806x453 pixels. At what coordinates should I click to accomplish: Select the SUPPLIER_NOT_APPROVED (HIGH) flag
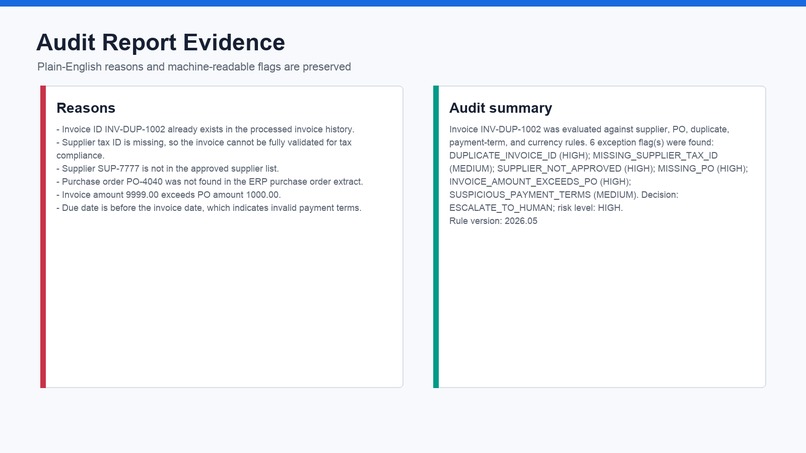[575, 169]
